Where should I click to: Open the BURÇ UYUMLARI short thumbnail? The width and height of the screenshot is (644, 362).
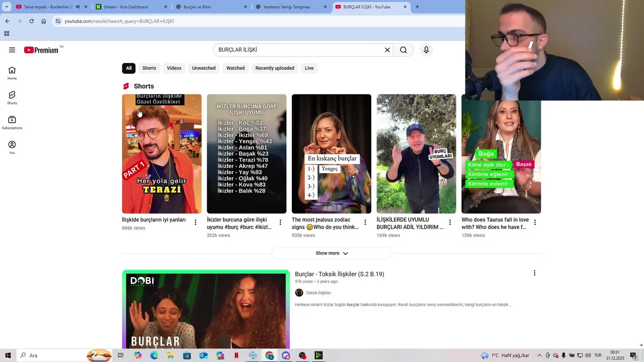(416, 154)
